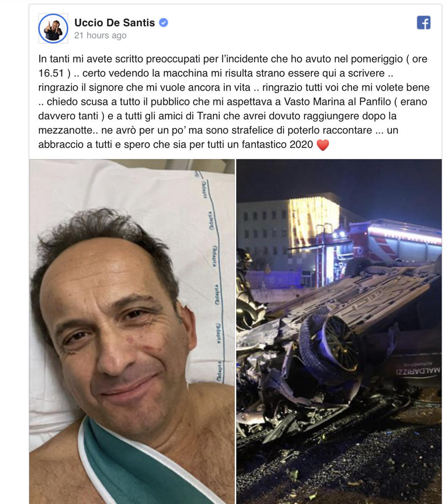Click the blue verified badge
The image size is (447, 504).
(x=163, y=23)
